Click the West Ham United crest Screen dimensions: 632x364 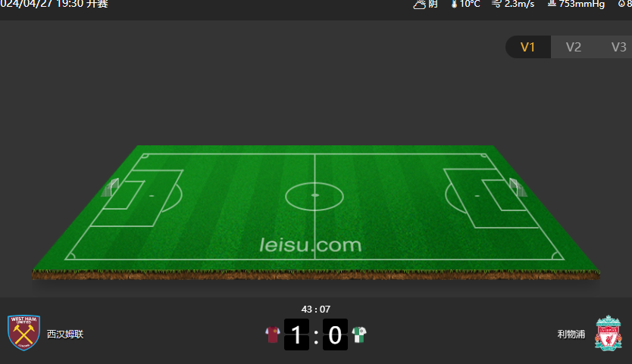pos(23,332)
